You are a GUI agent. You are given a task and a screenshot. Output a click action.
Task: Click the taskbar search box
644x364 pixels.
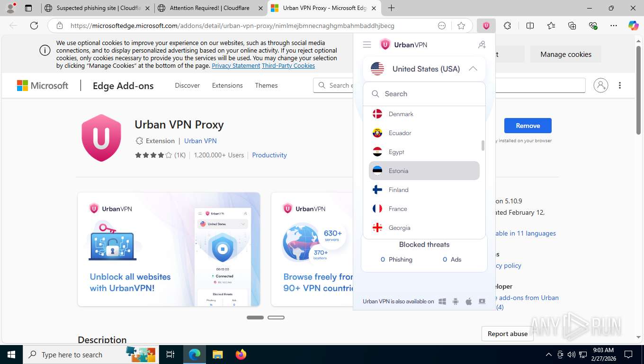click(x=90, y=355)
